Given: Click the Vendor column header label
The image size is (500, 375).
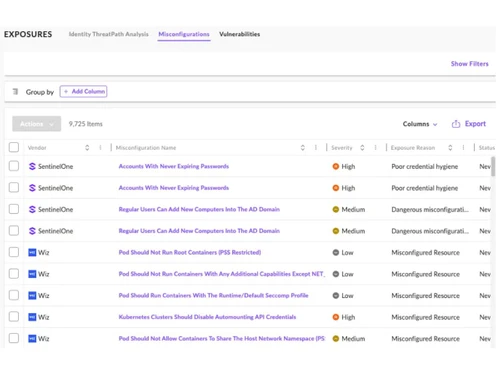Looking at the screenshot, I should tap(37, 148).
